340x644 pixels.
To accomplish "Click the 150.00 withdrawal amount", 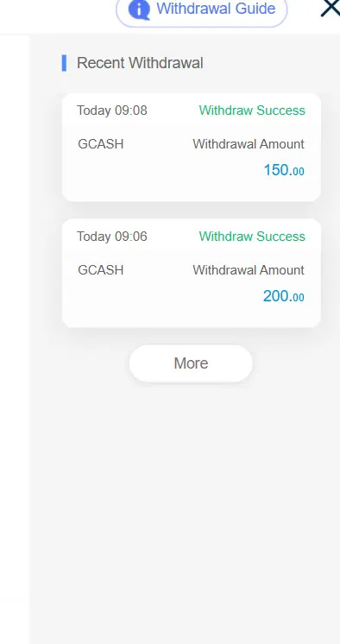I will point(284,170).
